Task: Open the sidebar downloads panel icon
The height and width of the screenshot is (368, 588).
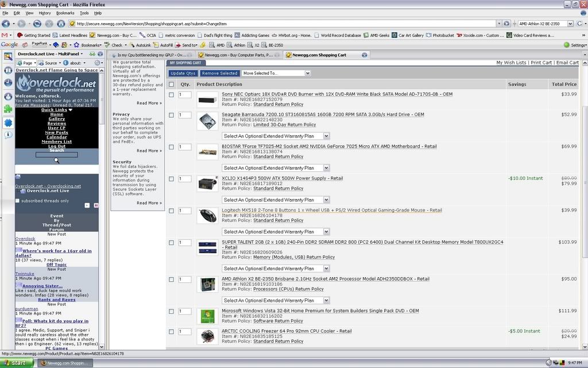Action: (8, 96)
